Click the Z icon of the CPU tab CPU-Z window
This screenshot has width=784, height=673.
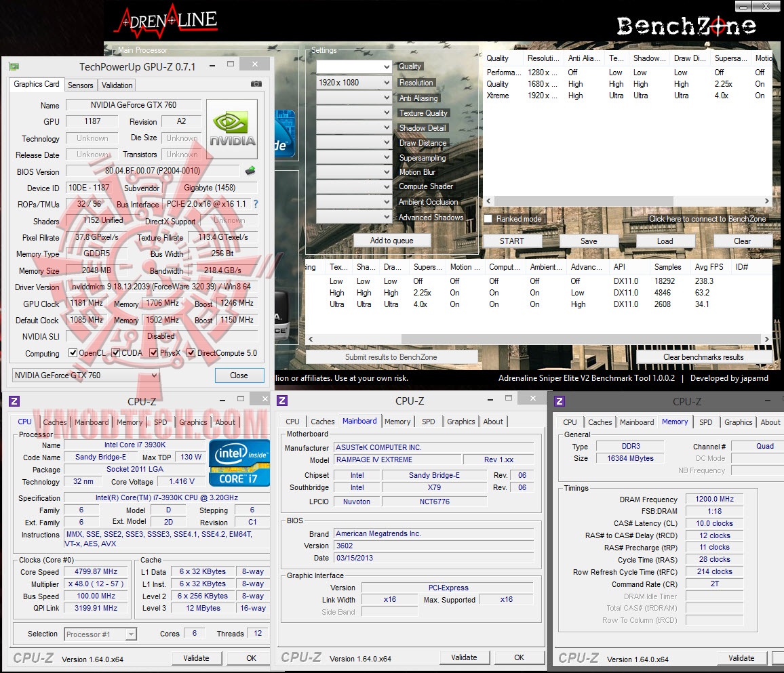coord(14,401)
